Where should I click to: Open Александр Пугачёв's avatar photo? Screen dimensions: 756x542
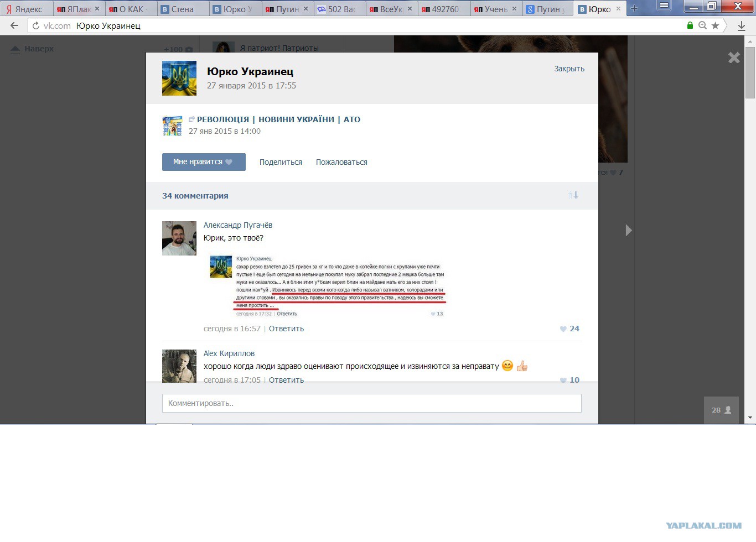point(179,238)
